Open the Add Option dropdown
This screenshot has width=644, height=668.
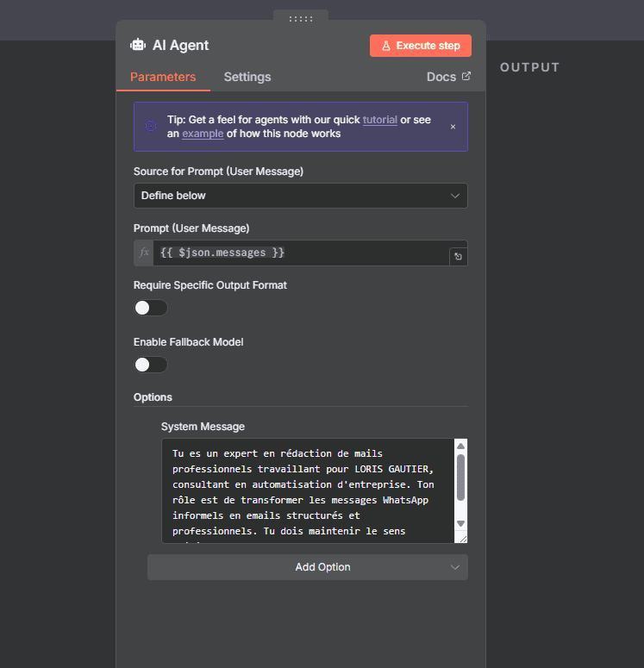click(308, 567)
